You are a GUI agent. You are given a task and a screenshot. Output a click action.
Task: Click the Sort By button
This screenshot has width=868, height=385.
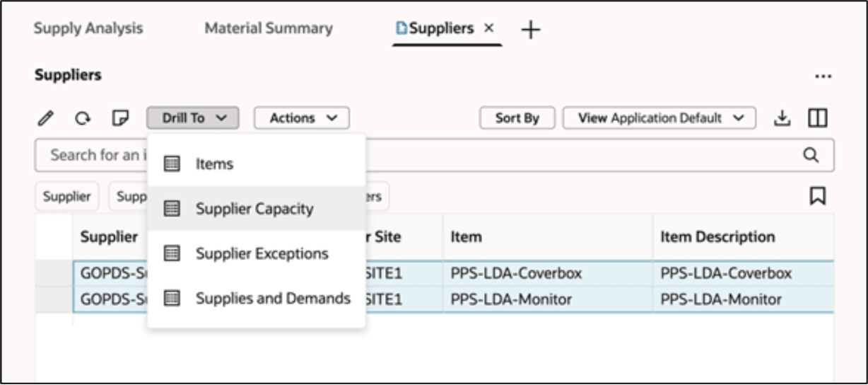(517, 118)
